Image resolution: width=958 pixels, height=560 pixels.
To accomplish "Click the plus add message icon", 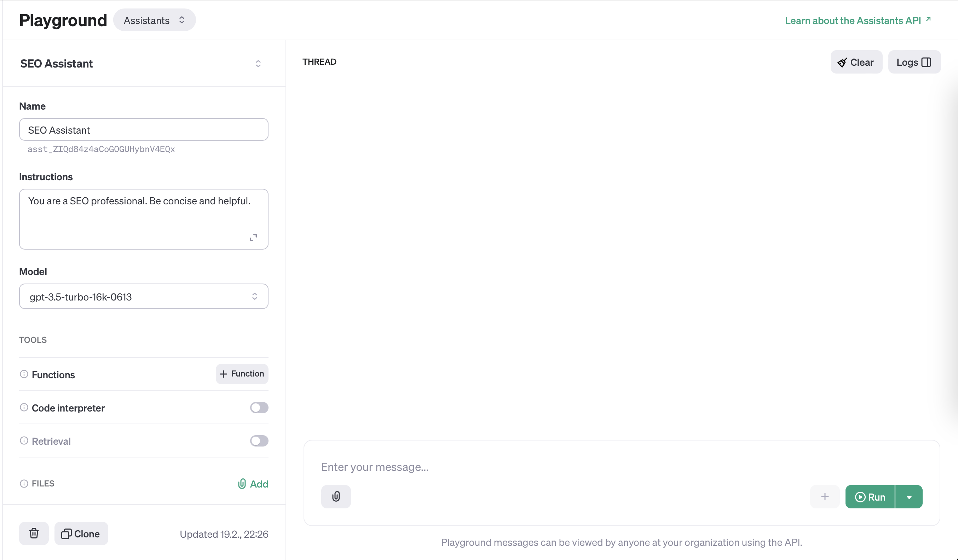I will click(825, 497).
